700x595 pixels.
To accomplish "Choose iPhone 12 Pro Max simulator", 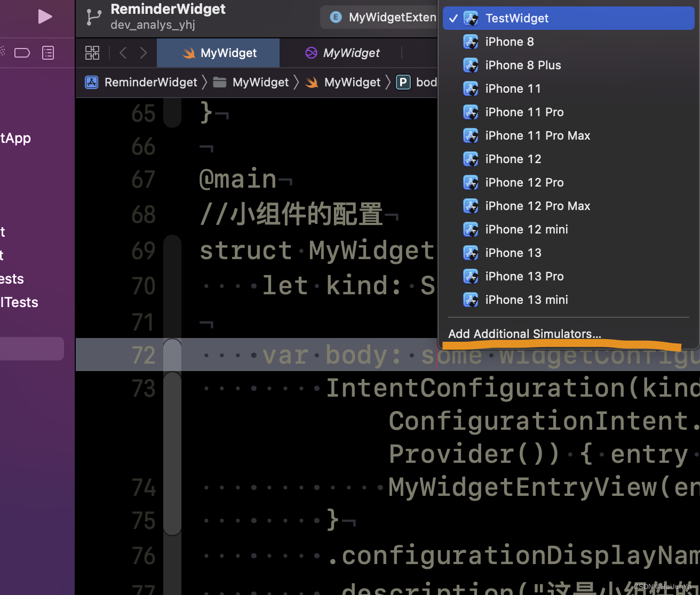I will click(x=569, y=206).
